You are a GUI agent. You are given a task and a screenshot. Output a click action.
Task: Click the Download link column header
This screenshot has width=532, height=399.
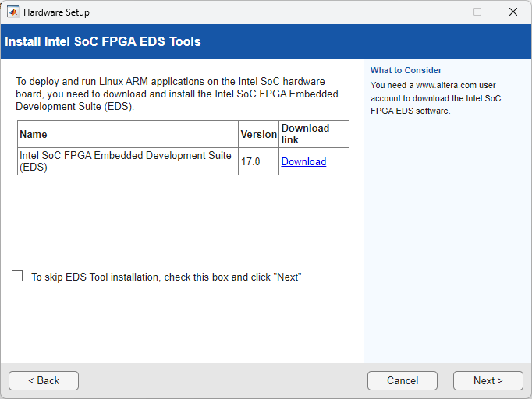point(305,133)
